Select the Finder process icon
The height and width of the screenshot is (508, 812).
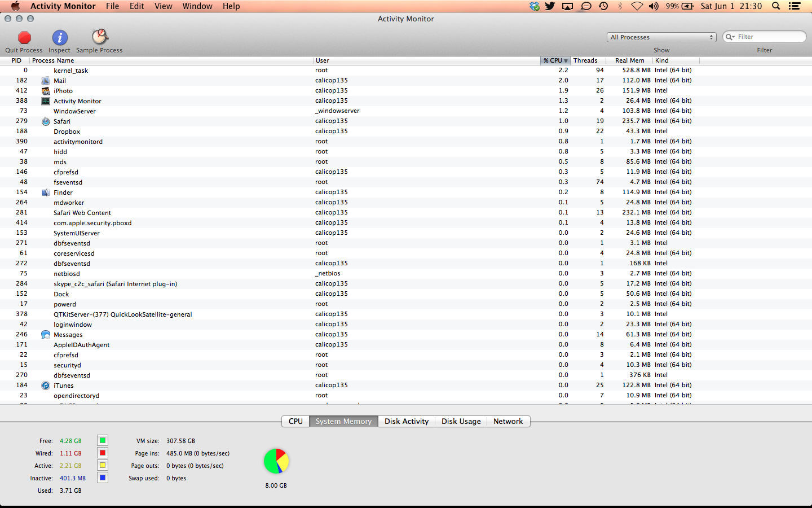point(46,192)
